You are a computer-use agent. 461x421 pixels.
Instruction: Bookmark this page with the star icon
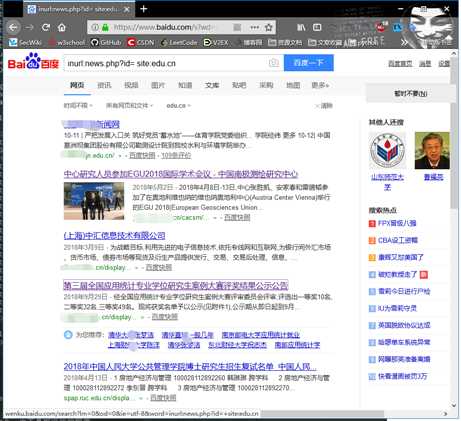pyautogui.click(x=269, y=27)
